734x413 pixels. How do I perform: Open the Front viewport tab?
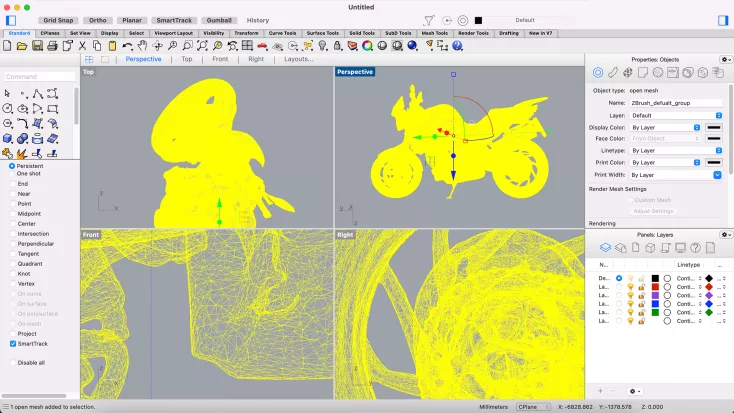click(x=220, y=59)
